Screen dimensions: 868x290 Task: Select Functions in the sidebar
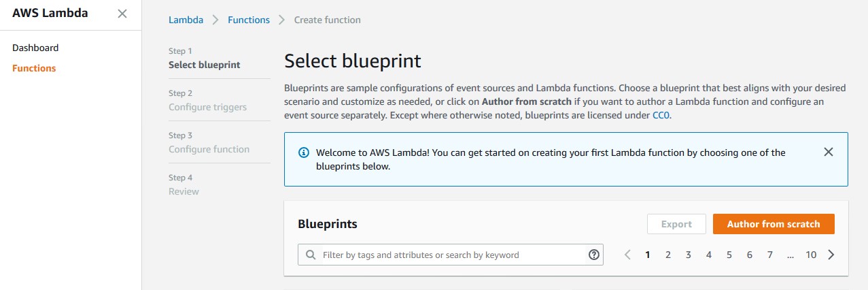pos(34,68)
